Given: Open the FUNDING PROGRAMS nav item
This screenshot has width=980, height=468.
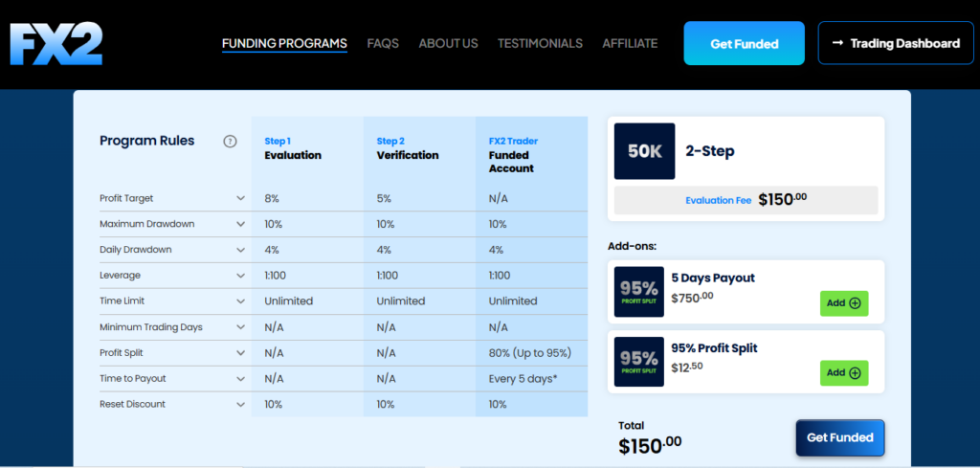Looking at the screenshot, I should pyautogui.click(x=284, y=44).
